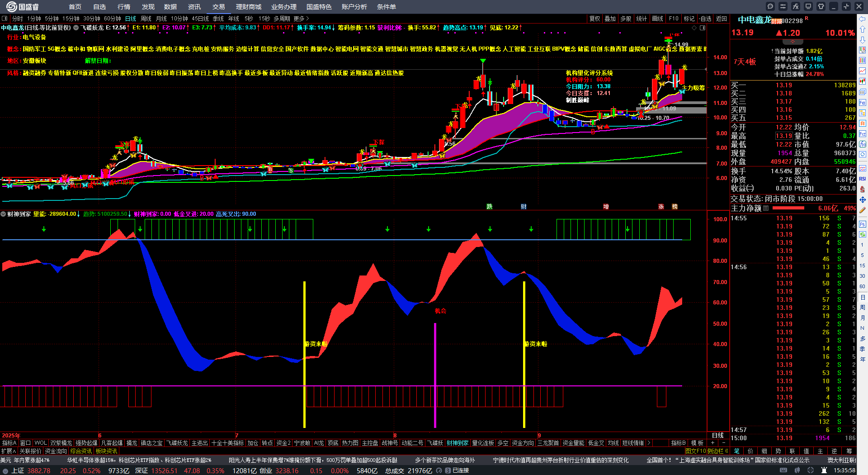
Task: Click the down arrow in right sidebar
Action: (863, 40)
